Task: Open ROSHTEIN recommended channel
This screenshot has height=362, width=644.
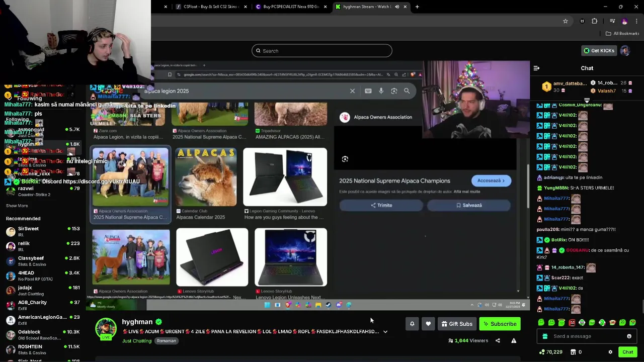Action: click(43, 349)
